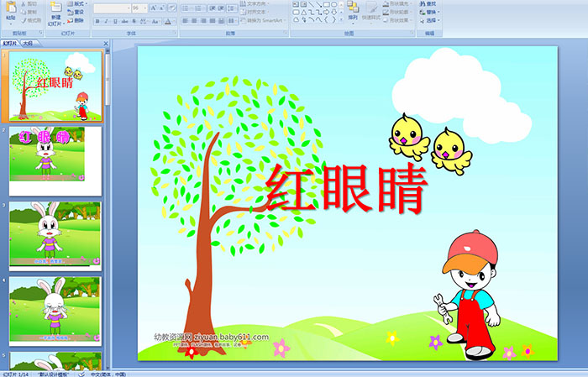Click Convert to SmartArt button
The height and width of the screenshot is (377, 588).
pyautogui.click(x=262, y=20)
